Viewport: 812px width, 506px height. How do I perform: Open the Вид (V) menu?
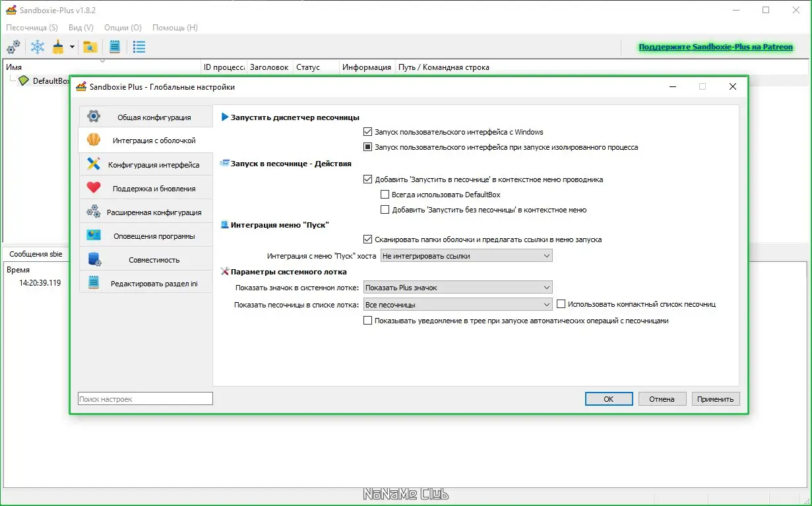[81, 28]
